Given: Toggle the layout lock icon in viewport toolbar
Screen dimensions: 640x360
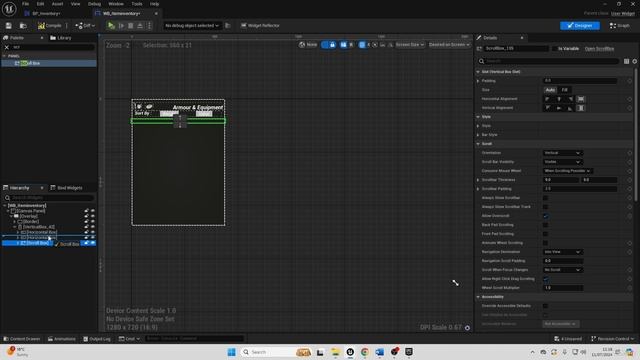Looking at the screenshot, I should pyautogui.click(x=332, y=45).
